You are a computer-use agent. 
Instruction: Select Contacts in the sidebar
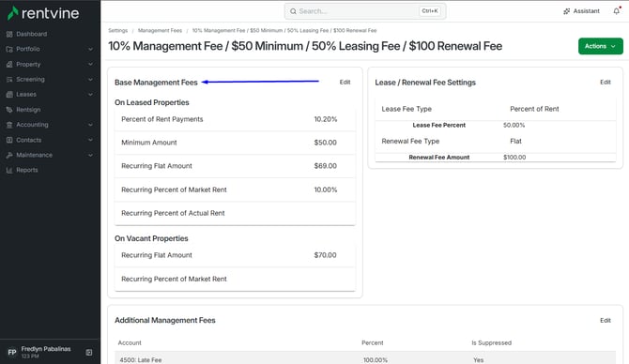click(28, 140)
